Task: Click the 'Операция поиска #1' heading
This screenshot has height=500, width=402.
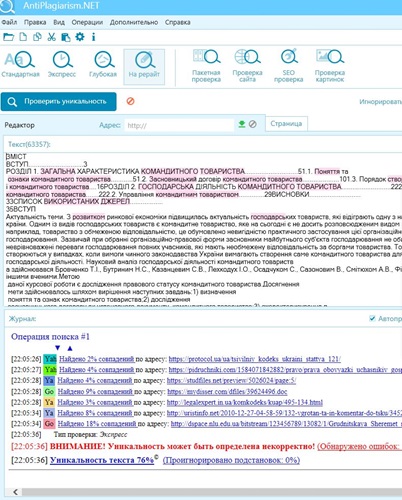Action: point(50,337)
